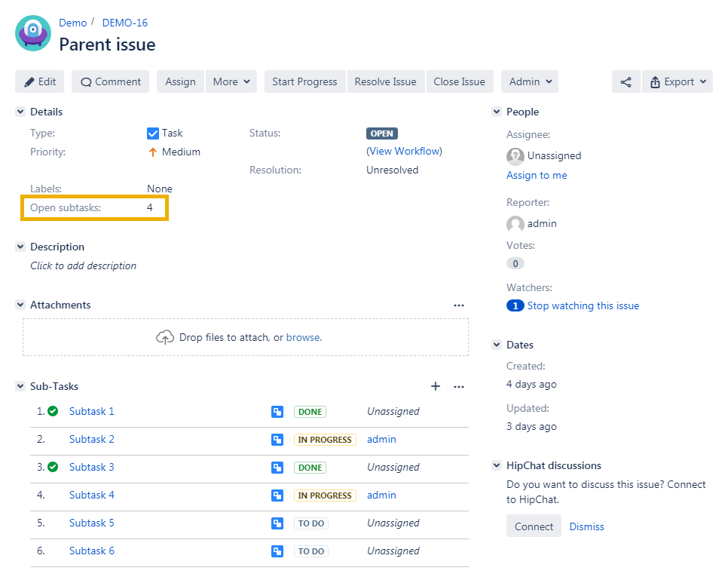The image size is (728, 583).
Task: Click the watchers count badge
Action: (x=515, y=305)
